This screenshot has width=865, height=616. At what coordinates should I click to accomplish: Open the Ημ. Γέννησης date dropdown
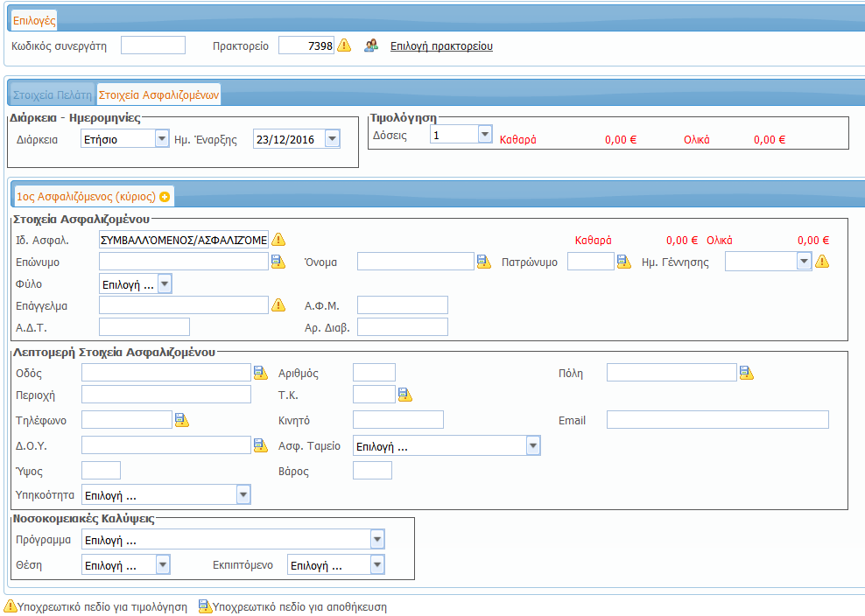pos(805,262)
